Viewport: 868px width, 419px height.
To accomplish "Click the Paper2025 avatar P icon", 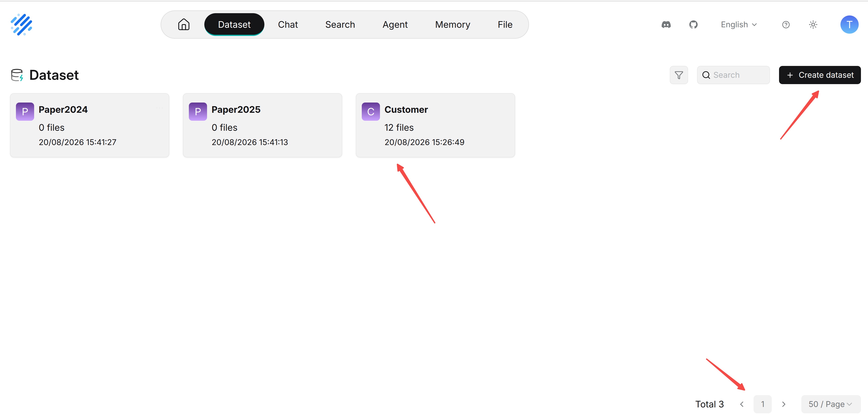I will click(x=198, y=111).
